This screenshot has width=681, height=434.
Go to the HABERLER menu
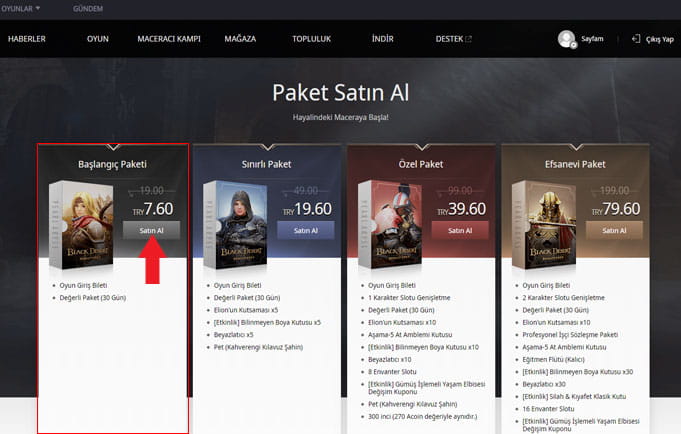pos(26,39)
